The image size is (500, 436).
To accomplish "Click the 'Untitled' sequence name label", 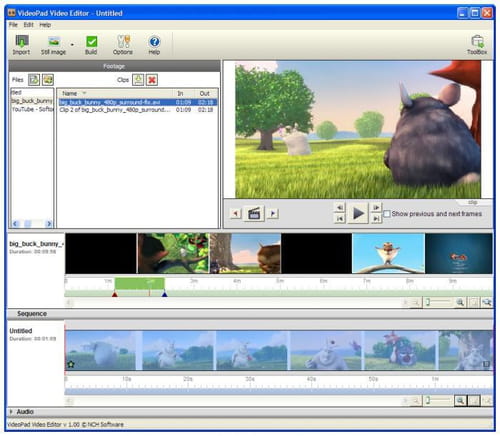I will pyautogui.click(x=21, y=331).
